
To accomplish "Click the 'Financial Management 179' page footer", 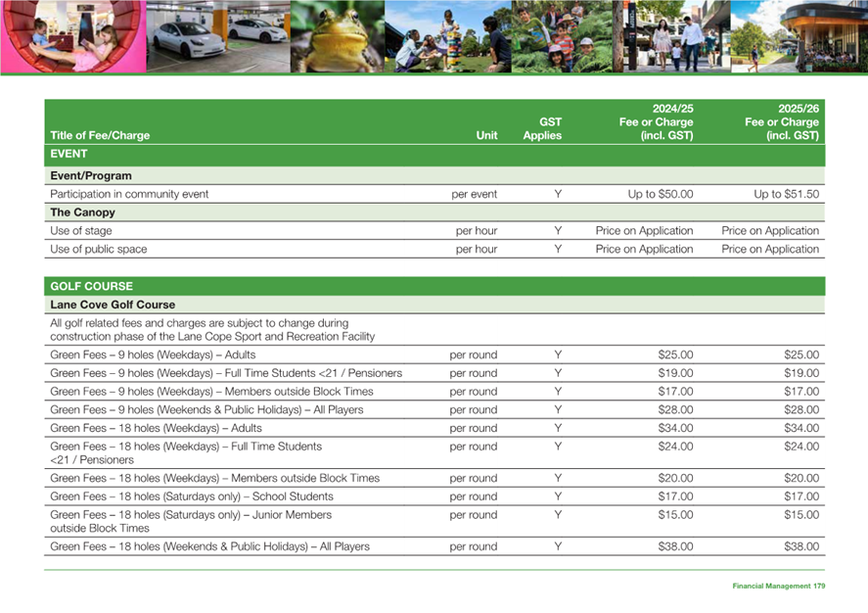I will click(x=778, y=586).
